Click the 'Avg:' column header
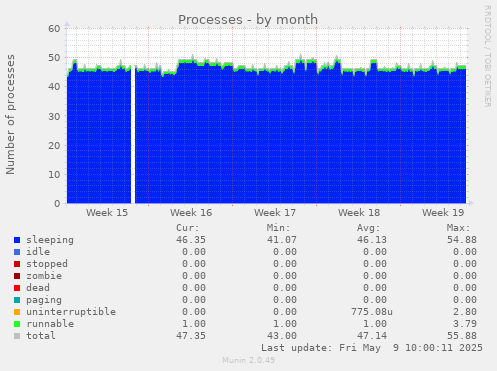 368,228
